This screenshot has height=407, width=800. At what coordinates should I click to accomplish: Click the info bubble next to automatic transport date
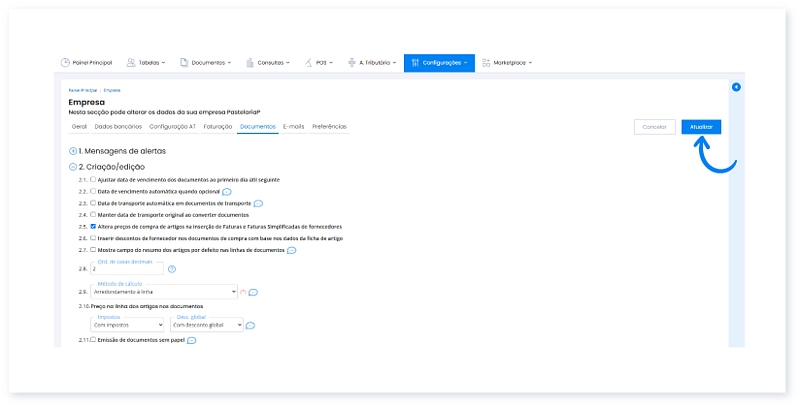pyautogui.click(x=258, y=203)
